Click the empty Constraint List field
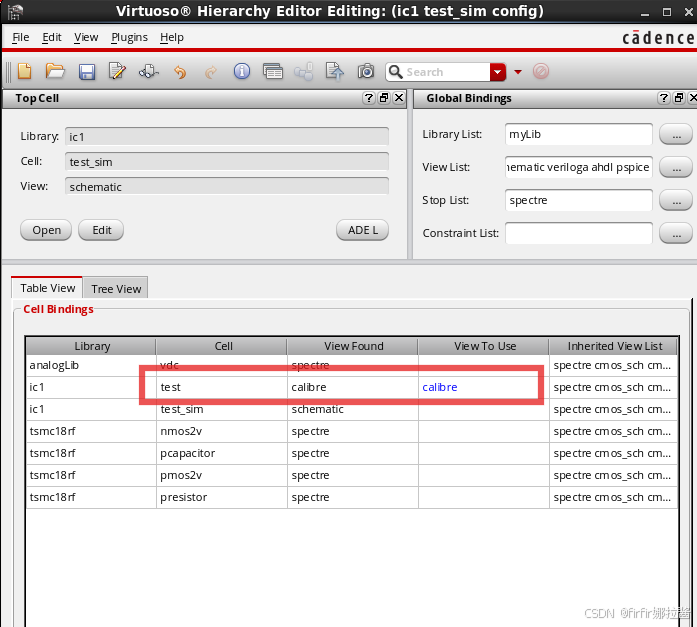The width and height of the screenshot is (697, 627). [579, 233]
